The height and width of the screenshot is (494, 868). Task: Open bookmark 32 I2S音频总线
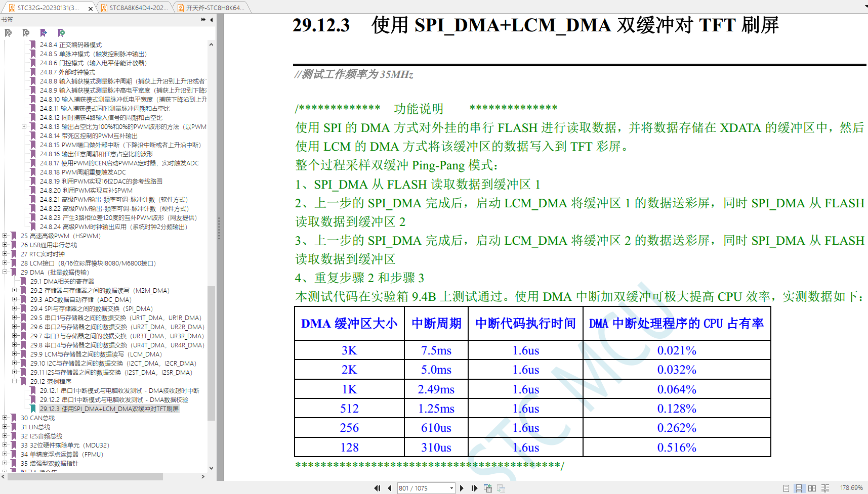tap(42, 436)
